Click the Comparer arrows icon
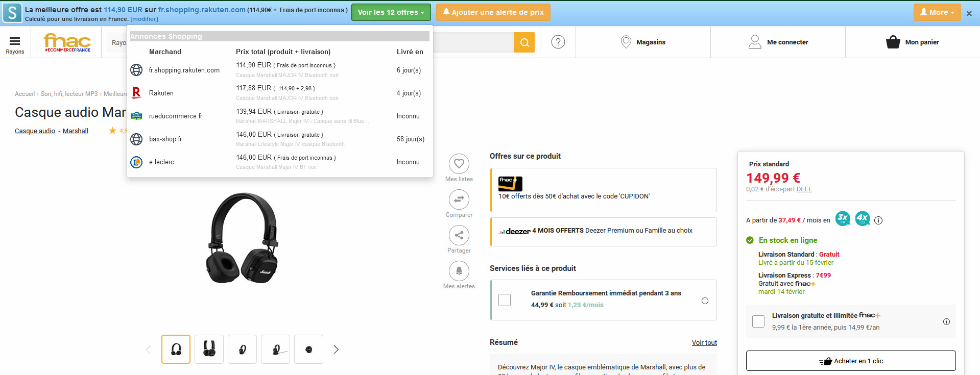 [459, 199]
